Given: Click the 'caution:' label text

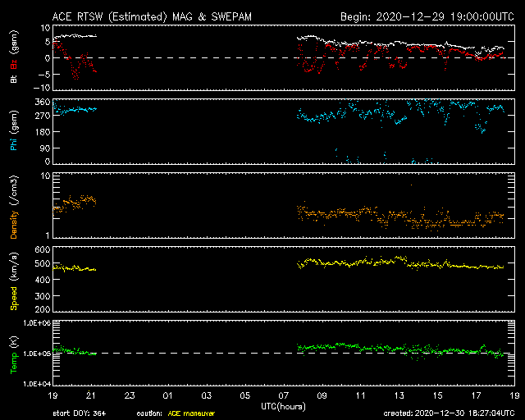Looking at the screenshot, I should click(x=149, y=414).
